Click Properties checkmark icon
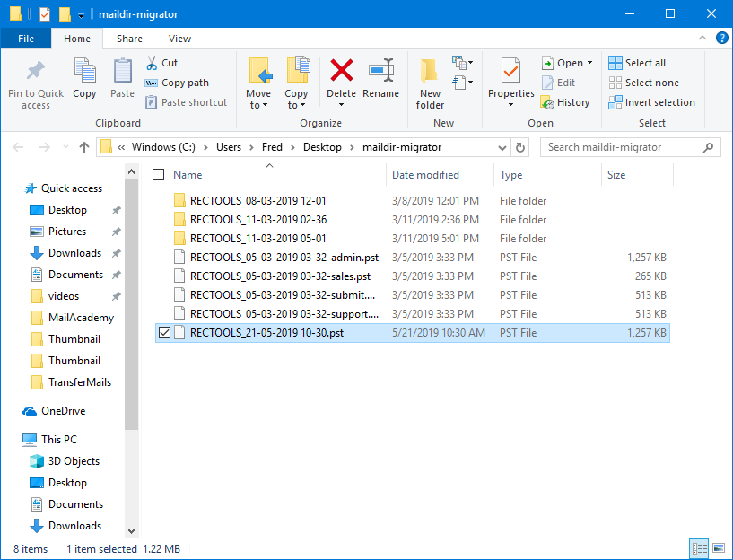Viewport: 733px width, 560px height. (x=510, y=71)
